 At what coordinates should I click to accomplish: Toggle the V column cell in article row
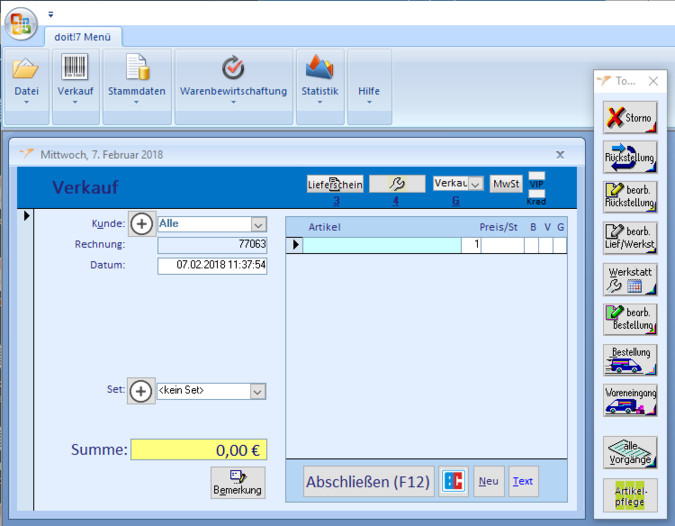[546, 245]
